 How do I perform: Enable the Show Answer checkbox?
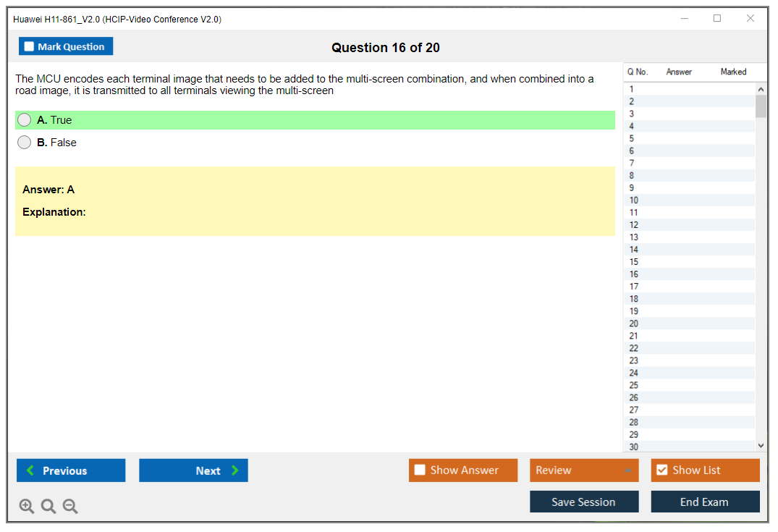click(420, 470)
